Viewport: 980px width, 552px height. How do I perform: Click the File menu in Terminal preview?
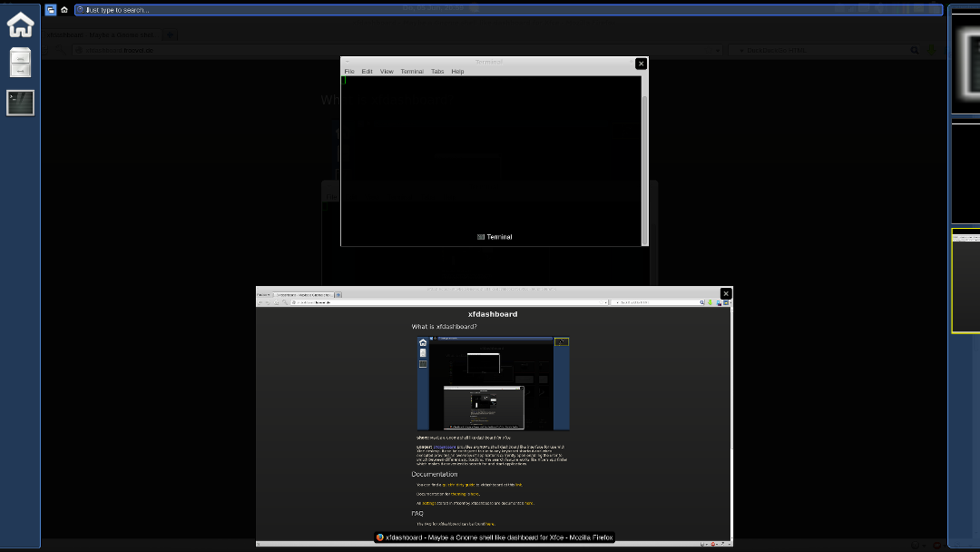coord(349,71)
